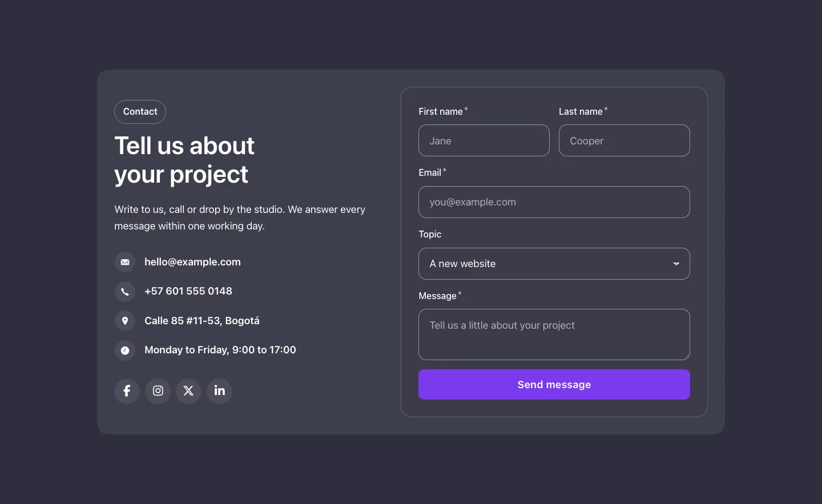Screen dimensions: 822x504
Task: Click the 'Tell us about your project' heading
Action: [x=184, y=160]
